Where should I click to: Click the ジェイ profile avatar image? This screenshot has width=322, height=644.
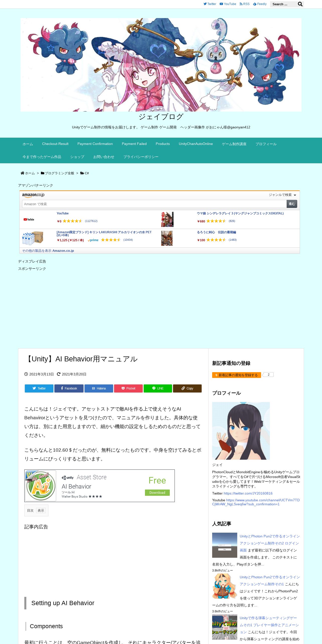pyautogui.click(x=241, y=431)
